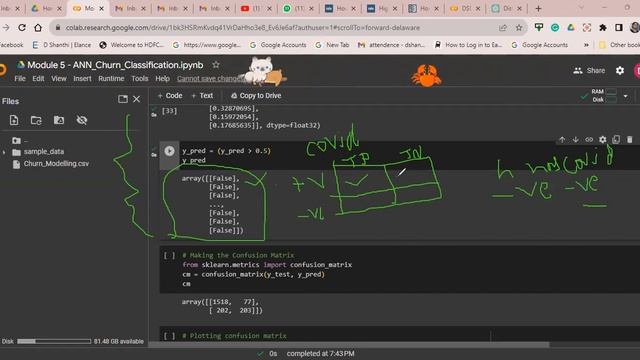The image size is (640, 360).
Task: Click the Google Drive extension icon
Action: tap(571, 28)
